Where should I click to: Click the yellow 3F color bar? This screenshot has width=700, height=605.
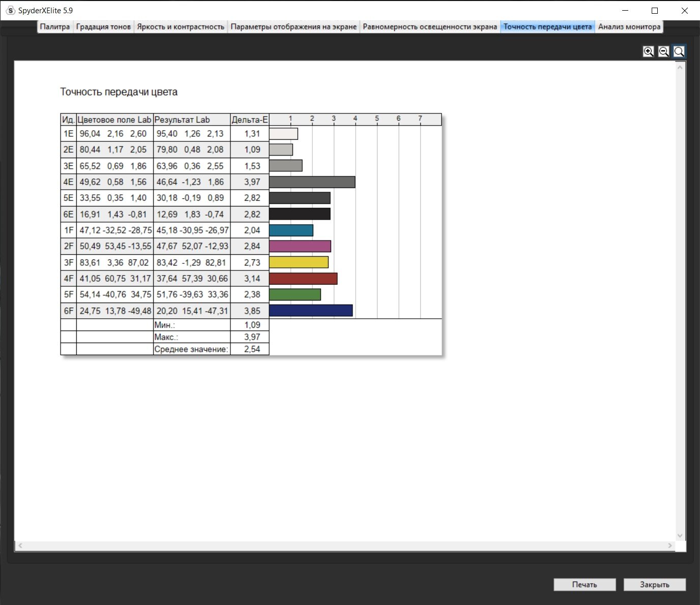(299, 262)
